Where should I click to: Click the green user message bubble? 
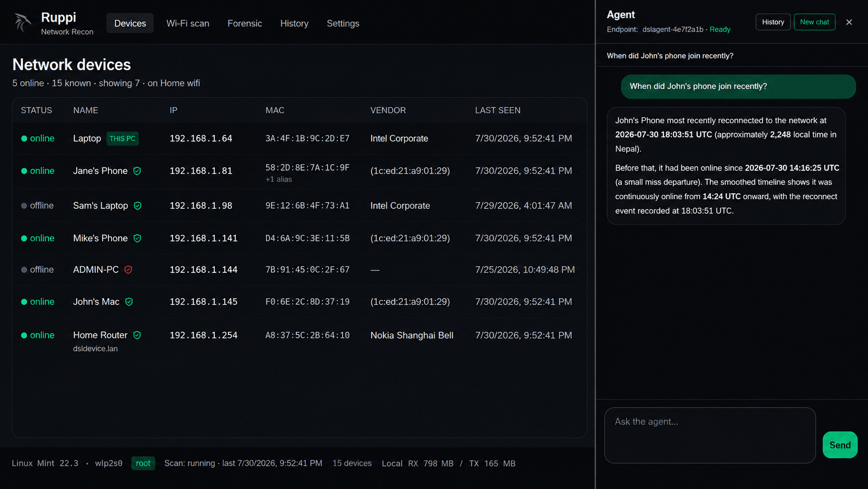(x=738, y=86)
